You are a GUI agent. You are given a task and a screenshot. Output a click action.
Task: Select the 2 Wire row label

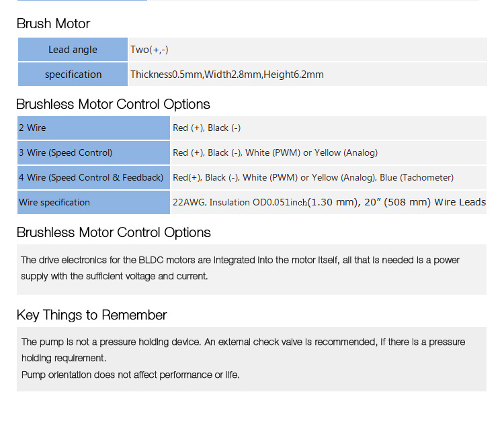pos(93,128)
